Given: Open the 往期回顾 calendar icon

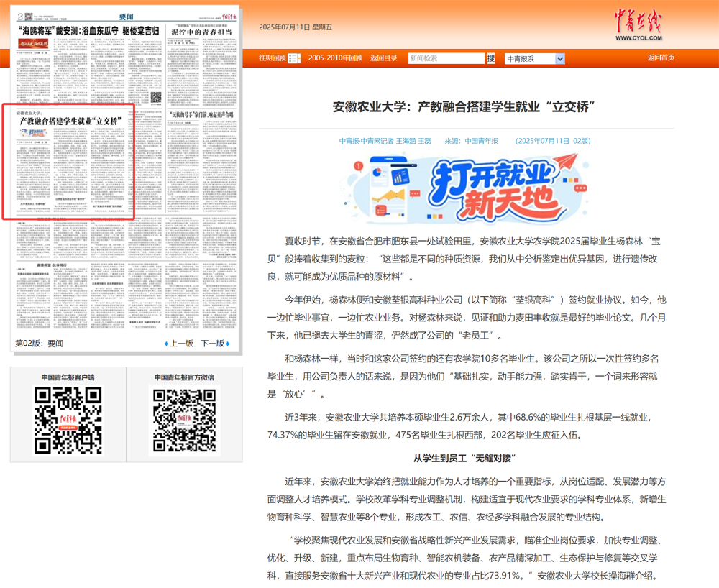Looking at the screenshot, I should coord(294,58).
